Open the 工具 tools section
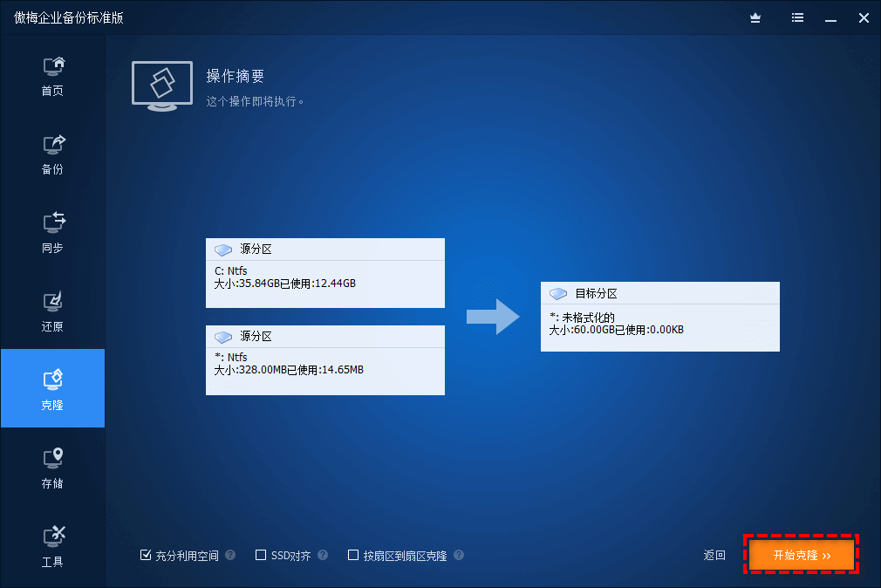 tap(53, 546)
